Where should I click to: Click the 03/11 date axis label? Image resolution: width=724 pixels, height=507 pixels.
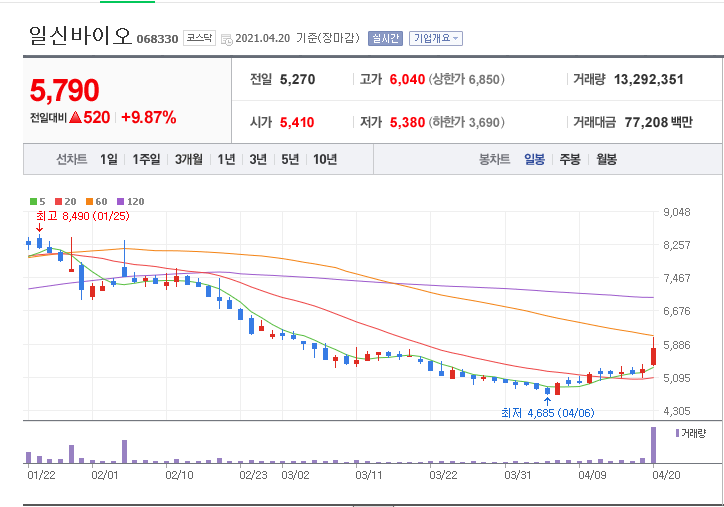(x=369, y=475)
